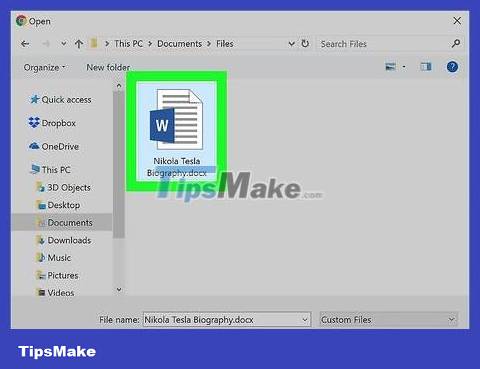Click the Dropbox logo icon
The width and height of the screenshot is (480, 369).
pyautogui.click(x=34, y=122)
